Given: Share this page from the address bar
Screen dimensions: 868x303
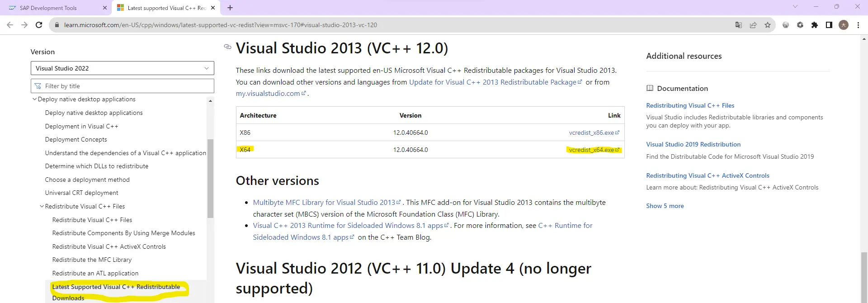Looking at the screenshot, I should point(753,25).
